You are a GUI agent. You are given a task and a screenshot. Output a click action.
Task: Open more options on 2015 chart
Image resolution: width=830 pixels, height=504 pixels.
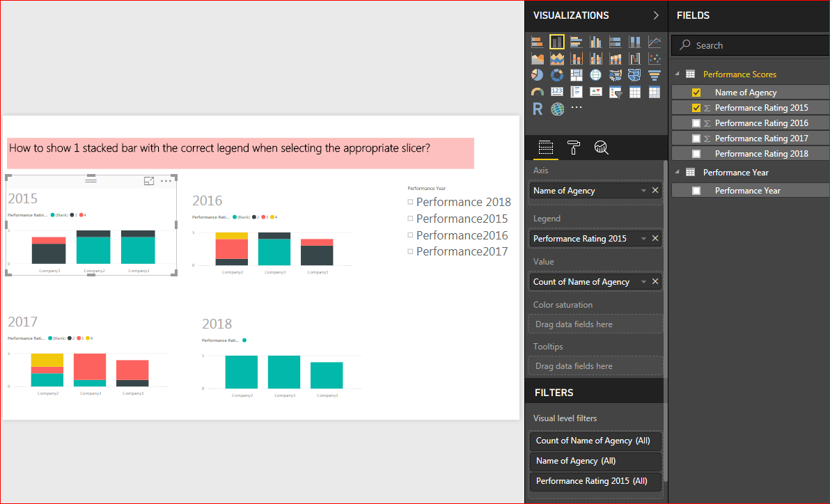pos(166,181)
